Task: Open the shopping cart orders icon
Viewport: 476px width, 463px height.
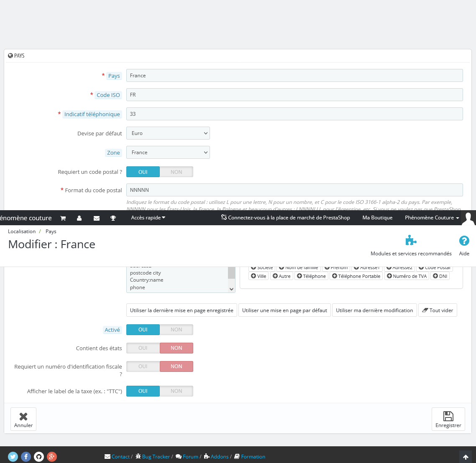Action: pyautogui.click(x=63, y=218)
